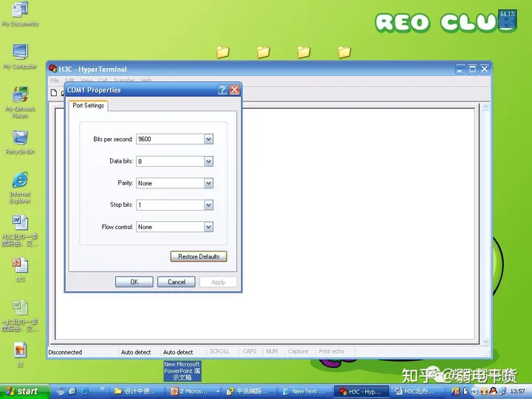Click the New document toolbar icon in HyperTerminal
This screenshot has height=399, width=532.
[54, 92]
